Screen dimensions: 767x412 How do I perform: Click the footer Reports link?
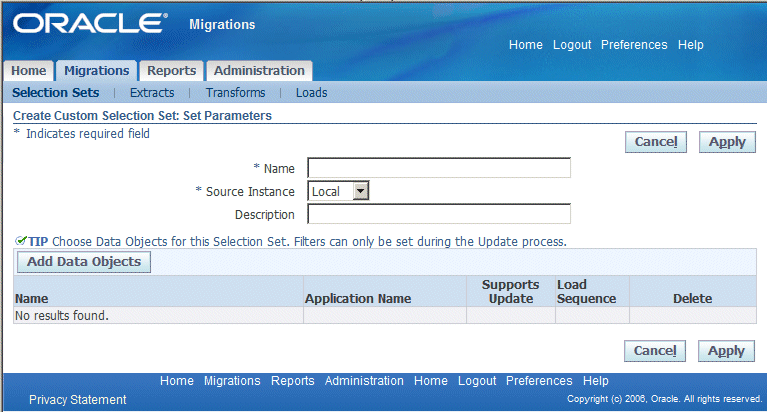click(293, 381)
